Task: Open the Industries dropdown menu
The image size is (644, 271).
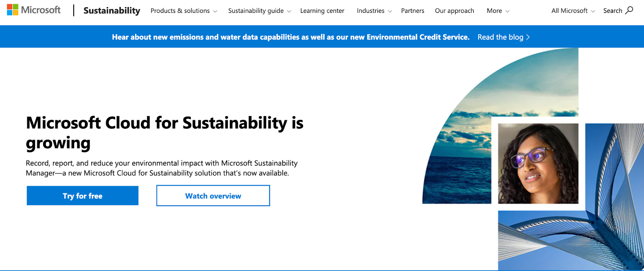Action: click(x=374, y=11)
